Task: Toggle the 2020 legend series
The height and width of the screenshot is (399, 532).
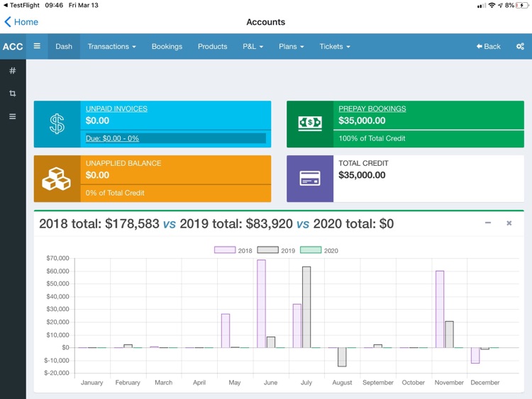Action: click(x=319, y=250)
